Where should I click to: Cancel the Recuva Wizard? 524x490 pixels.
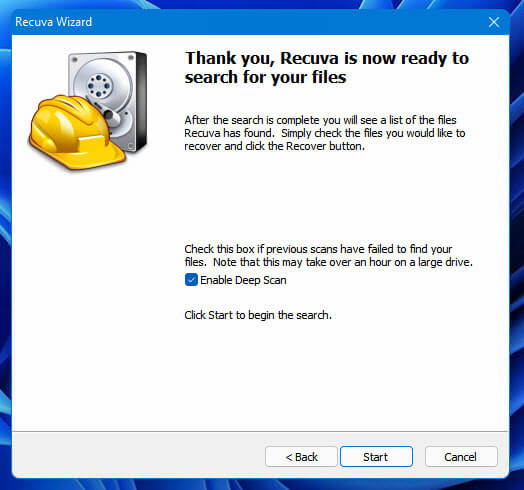click(461, 457)
